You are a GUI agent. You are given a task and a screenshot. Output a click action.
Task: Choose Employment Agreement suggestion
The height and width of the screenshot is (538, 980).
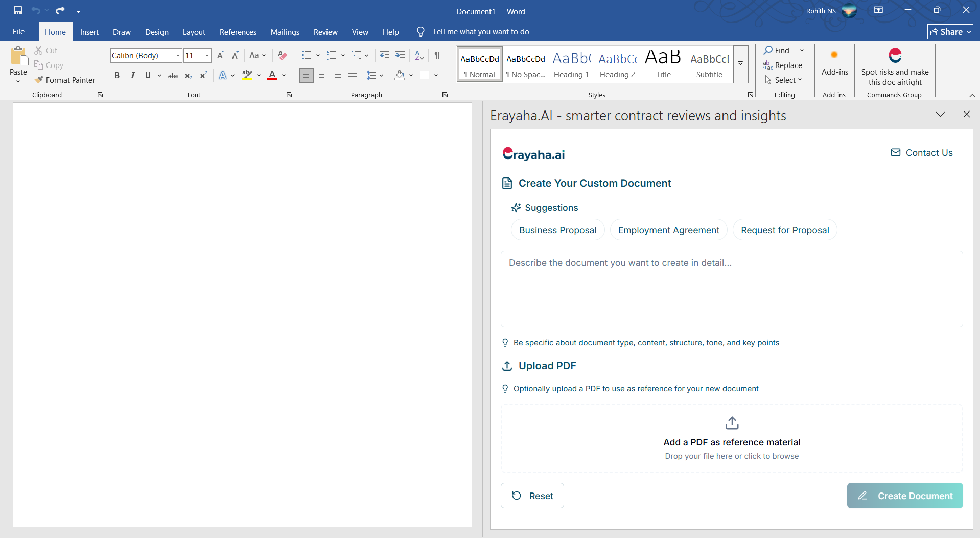[x=668, y=230]
